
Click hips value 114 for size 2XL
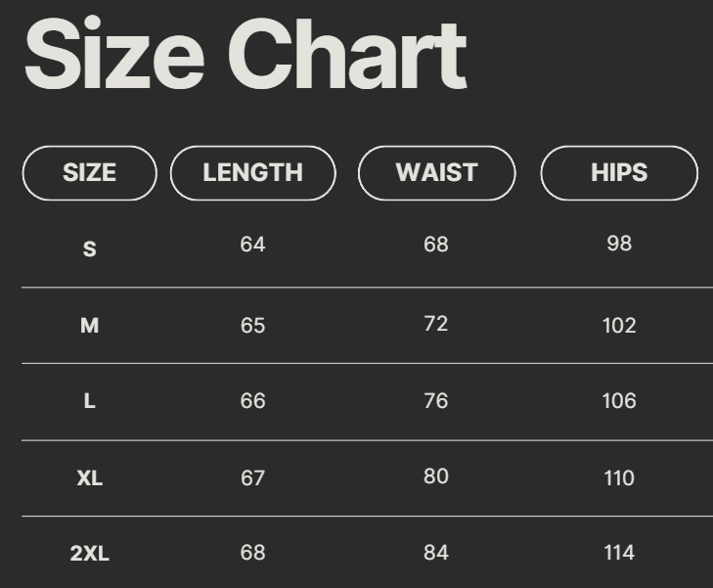coord(619,553)
